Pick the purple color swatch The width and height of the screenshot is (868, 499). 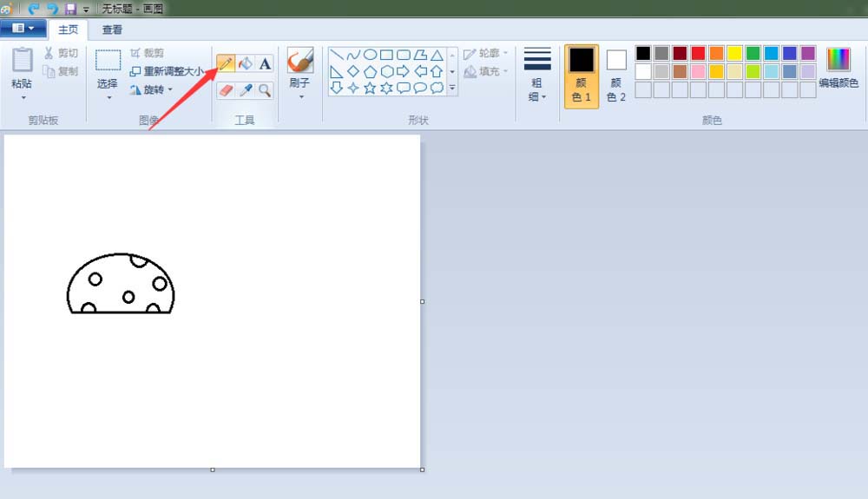(x=808, y=53)
